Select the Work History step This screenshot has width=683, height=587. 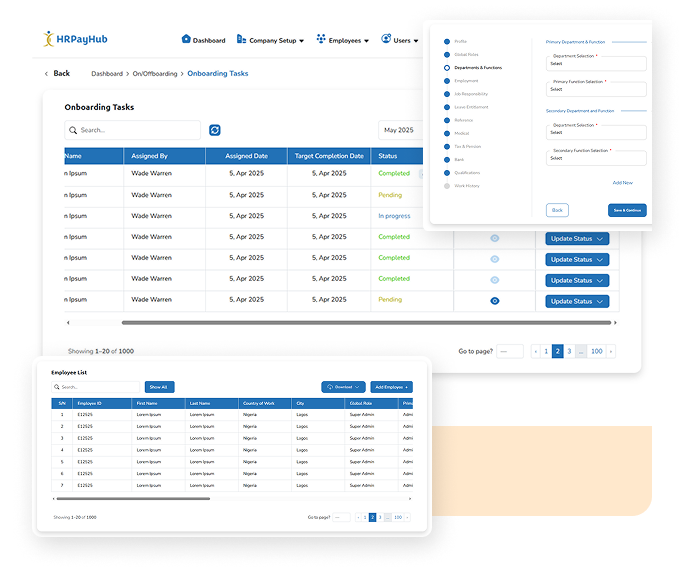click(x=466, y=185)
